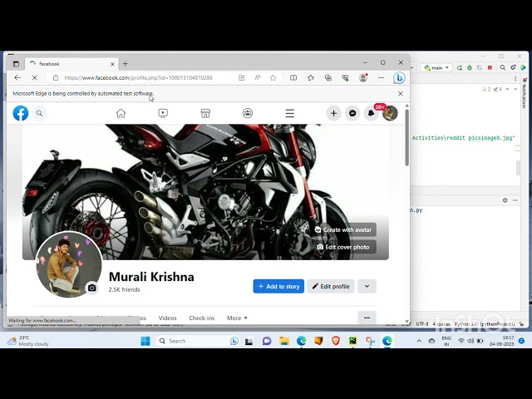This screenshot has width=532, height=399.
Task: Go to next highlighted error in PyCharm
Action: click(x=515, y=89)
